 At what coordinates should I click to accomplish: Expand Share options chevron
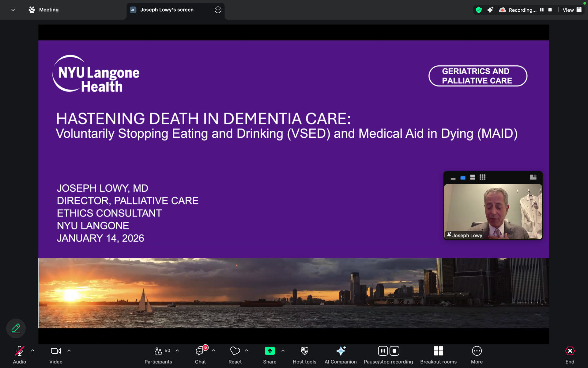pyautogui.click(x=283, y=351)
